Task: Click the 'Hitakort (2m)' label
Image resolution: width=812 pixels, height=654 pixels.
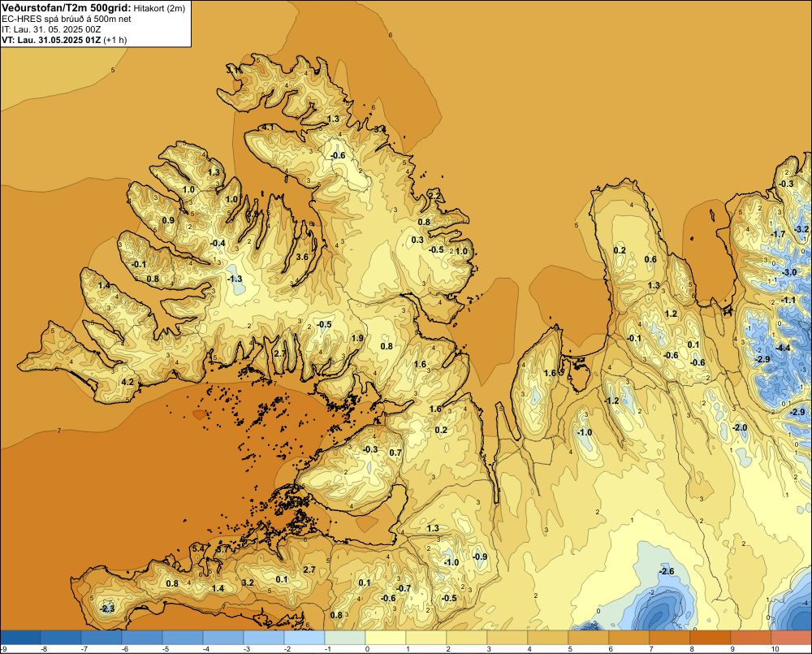Action: pos(159,8)
